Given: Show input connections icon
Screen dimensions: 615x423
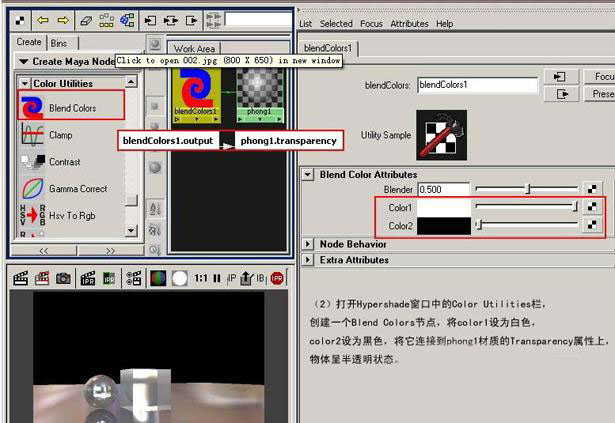Looking at the screenshot, I should click(150, 20).
